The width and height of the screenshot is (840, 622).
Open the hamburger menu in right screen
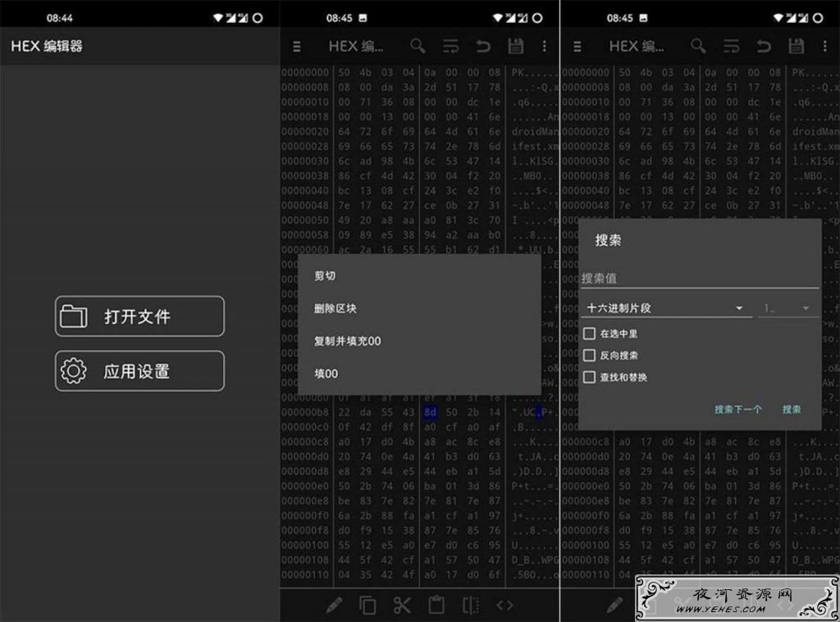tap(577, 47)
